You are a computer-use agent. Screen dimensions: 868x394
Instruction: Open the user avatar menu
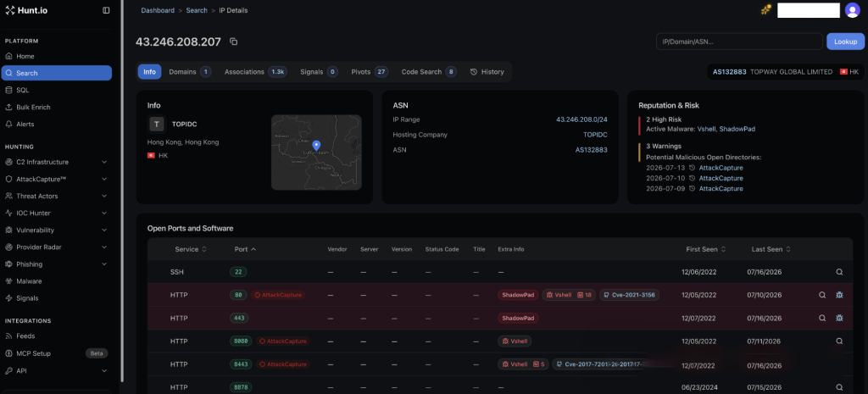click(x=852, y=10)
